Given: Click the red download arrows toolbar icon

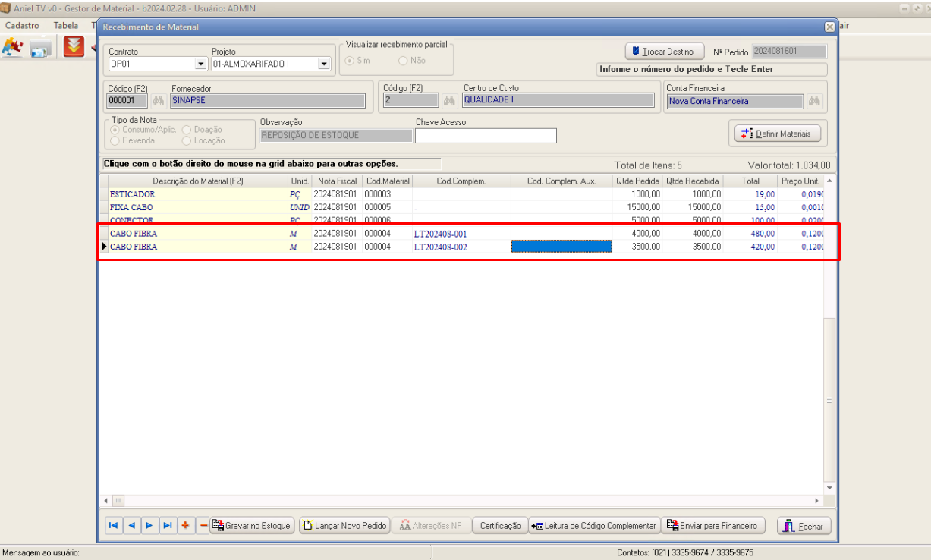Looking at the screenshot, I should (74, 48).
